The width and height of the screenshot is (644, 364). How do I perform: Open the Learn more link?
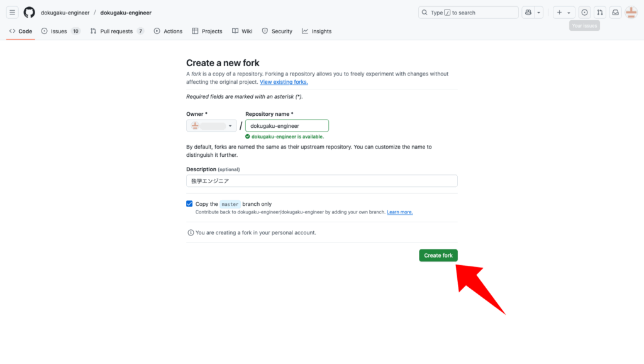pos(399,212)
